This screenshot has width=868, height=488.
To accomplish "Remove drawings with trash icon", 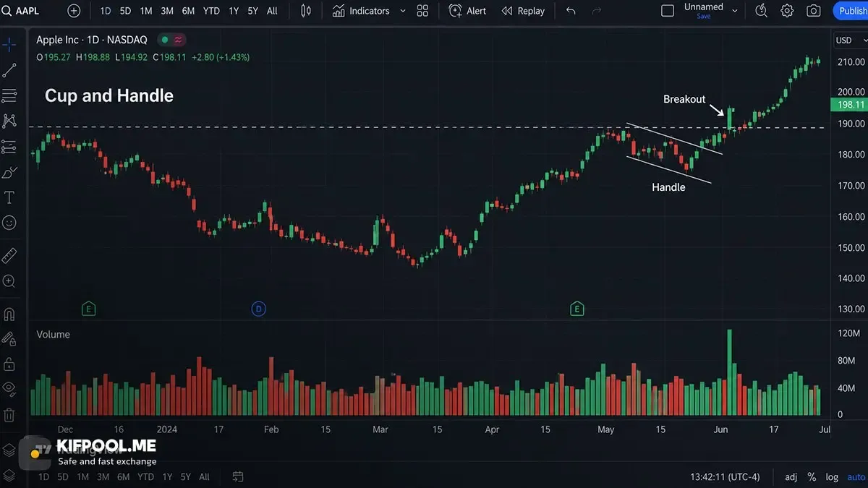I will click(9, 415).
